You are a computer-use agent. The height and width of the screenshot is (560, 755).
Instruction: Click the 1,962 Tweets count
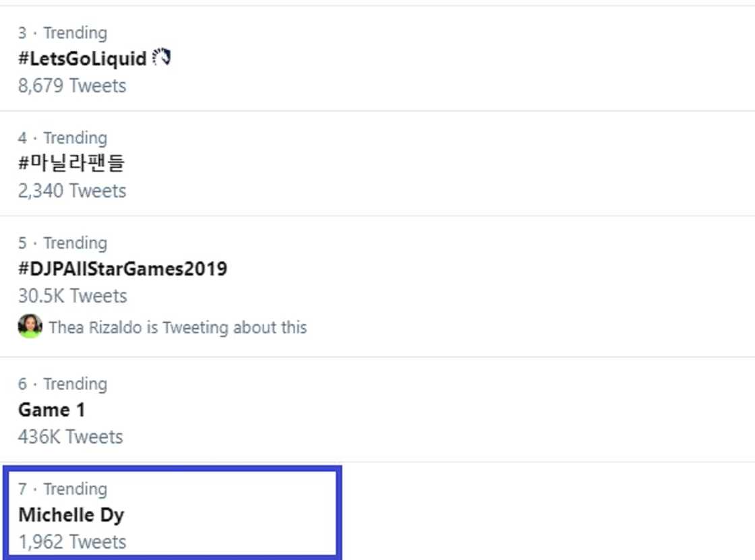[72, 542]
